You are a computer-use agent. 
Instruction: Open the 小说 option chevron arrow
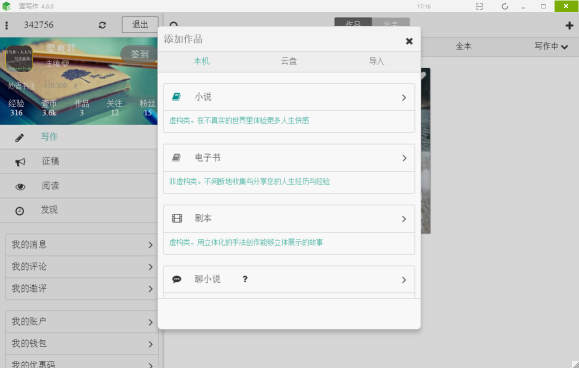pyautogui.click(x=404, y=97)
